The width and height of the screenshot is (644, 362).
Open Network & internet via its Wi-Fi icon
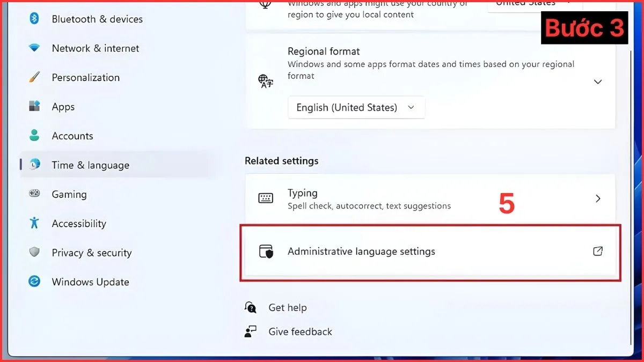coord(33,48)
